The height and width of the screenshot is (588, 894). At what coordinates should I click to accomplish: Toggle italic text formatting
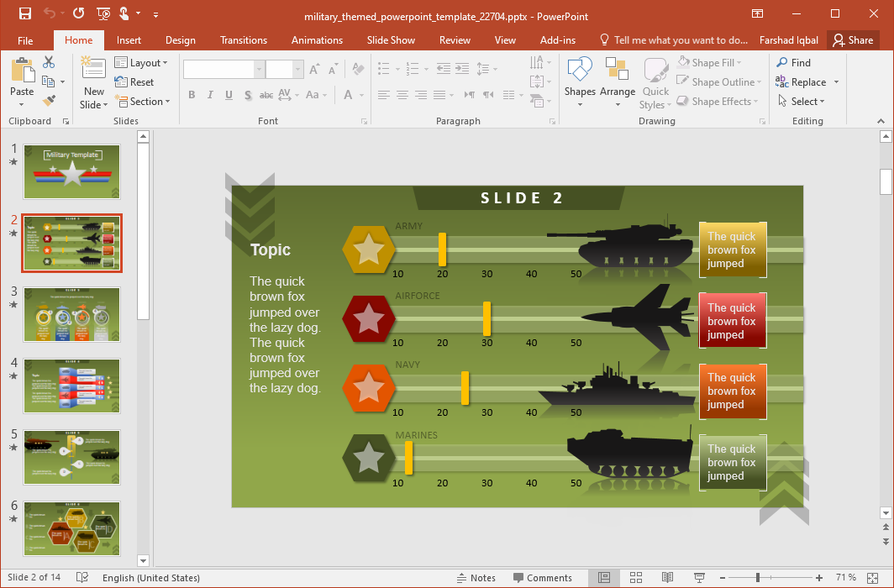209,95
